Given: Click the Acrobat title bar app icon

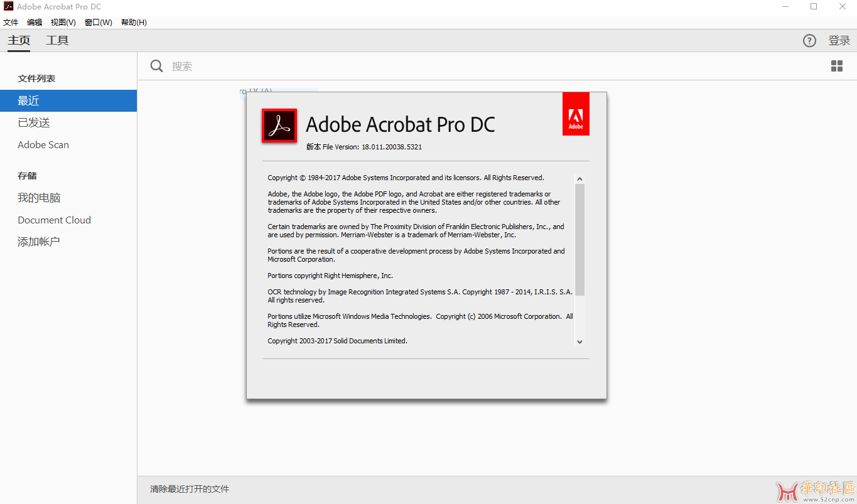Looking at the screenshot, I should pos(9,7).
